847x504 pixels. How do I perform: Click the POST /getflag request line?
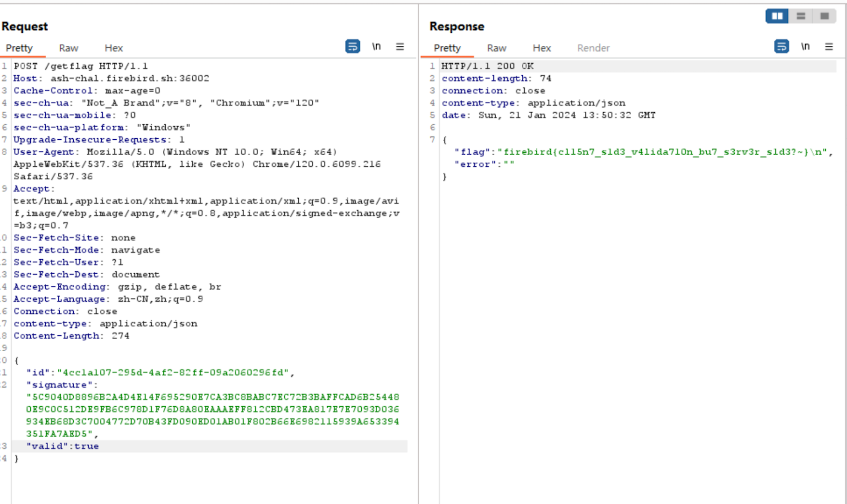(x=80, y=66)
